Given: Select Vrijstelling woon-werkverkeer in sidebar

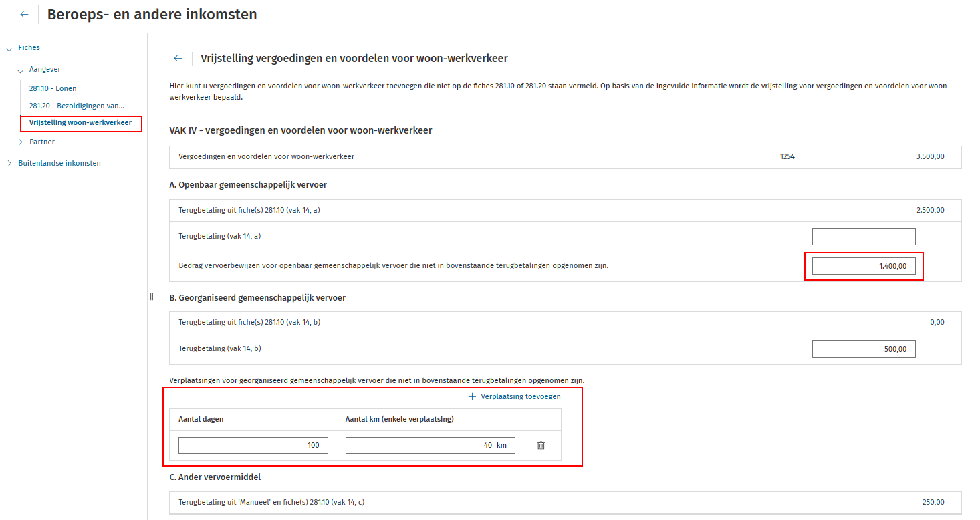Looking at the screenshot, I should point(80,123).
